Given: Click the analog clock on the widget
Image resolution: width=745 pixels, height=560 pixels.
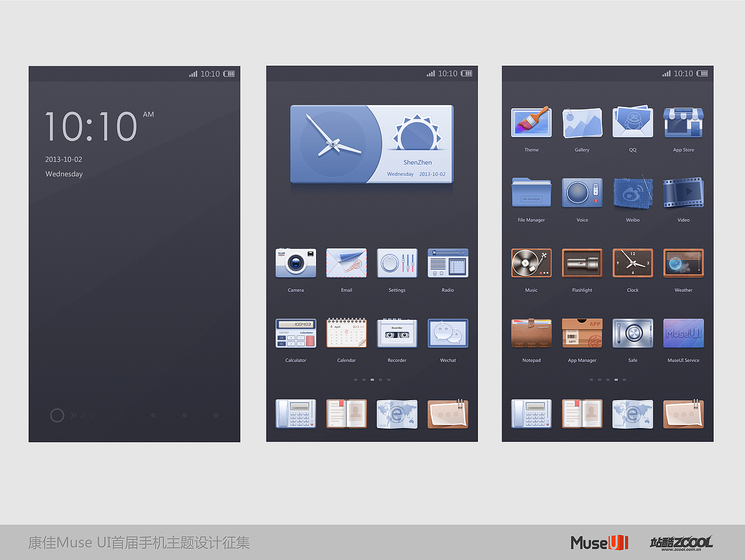Looking at the screenshot, I should point(333,144).
